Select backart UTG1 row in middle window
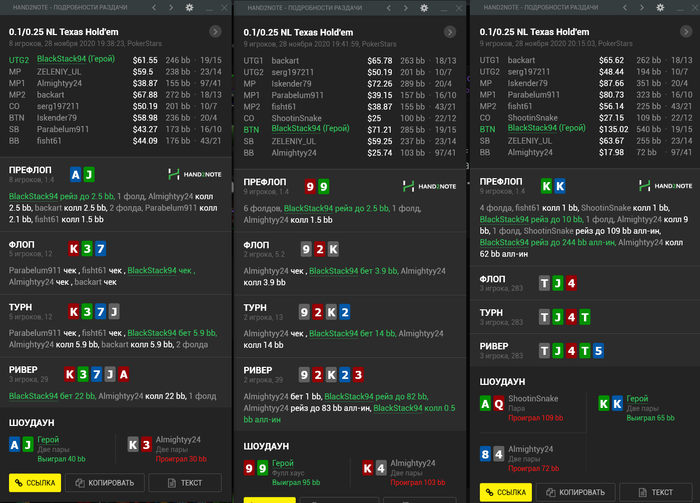 click(x=350, y=60)
